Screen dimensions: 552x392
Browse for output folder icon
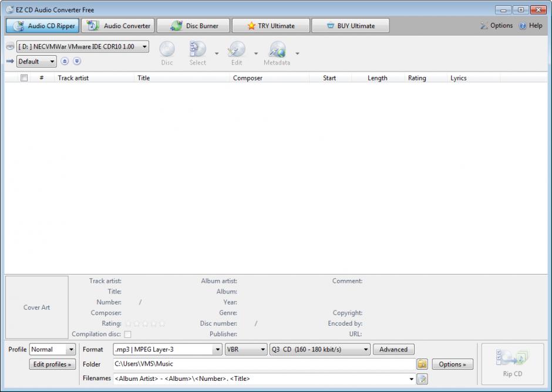click(422, 364)
